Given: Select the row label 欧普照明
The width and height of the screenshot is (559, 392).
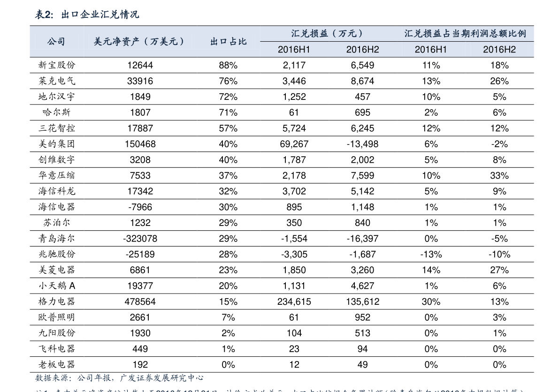Looking at the screenshot, I should point(57,317).
